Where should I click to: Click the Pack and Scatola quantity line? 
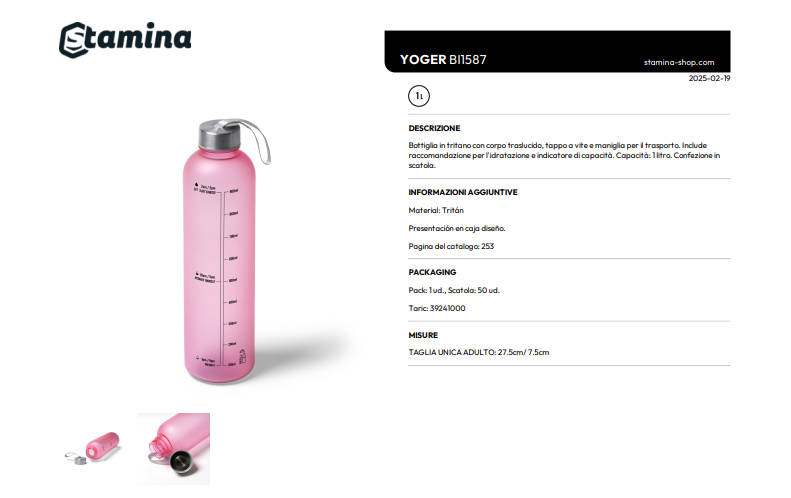pyautogui.click(x=454, y=290)
